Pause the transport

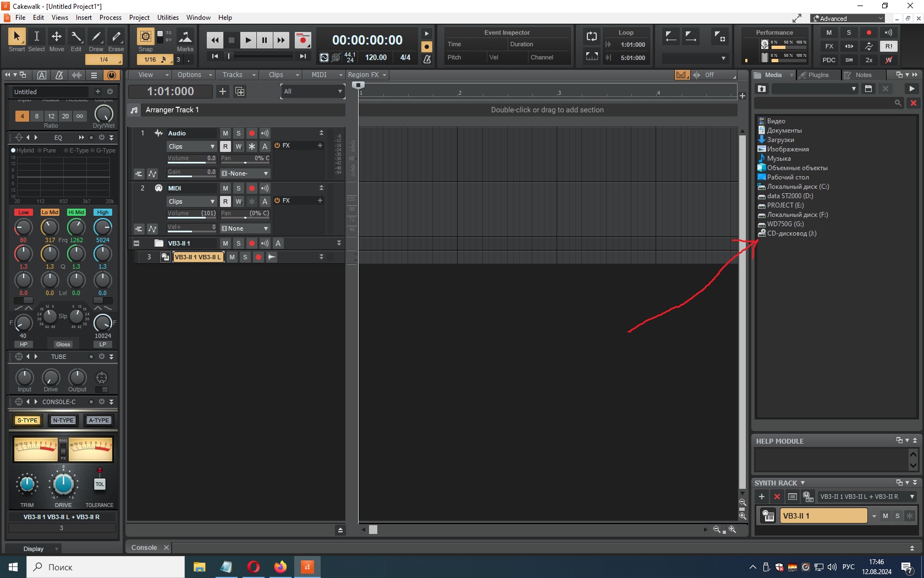click(x=265, y=40)
